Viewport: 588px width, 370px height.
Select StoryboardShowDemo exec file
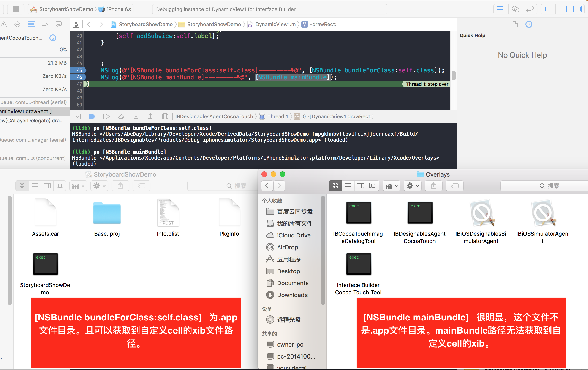pyautogui.click(x=45, y=273)
